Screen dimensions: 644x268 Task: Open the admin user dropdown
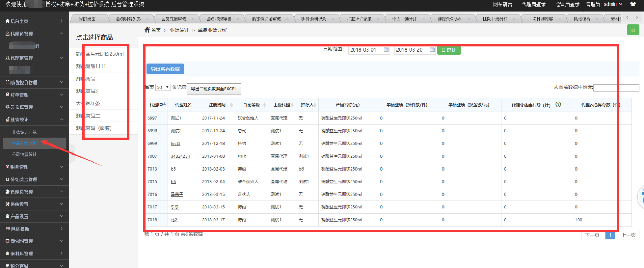613,4
